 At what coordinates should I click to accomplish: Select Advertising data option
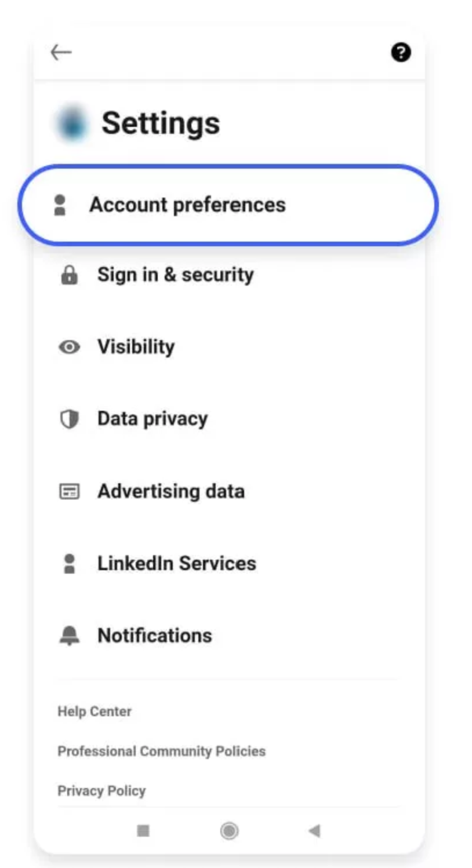pos(170,491)
